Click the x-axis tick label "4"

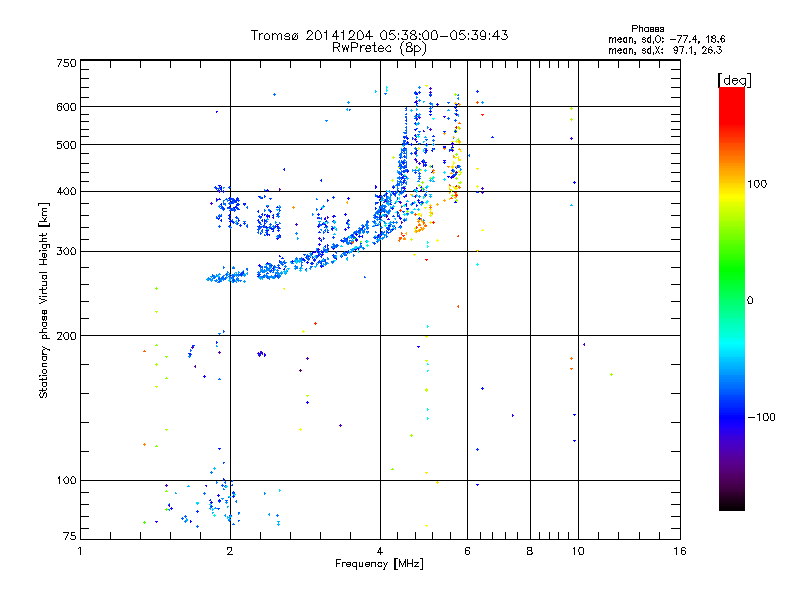coord(380,551)
